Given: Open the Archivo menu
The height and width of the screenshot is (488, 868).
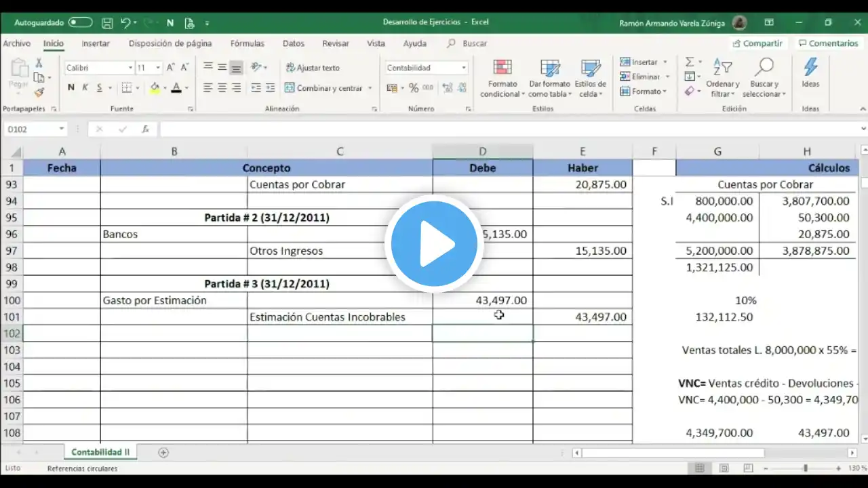Looking at the screenshot, I should click(17, 43).
